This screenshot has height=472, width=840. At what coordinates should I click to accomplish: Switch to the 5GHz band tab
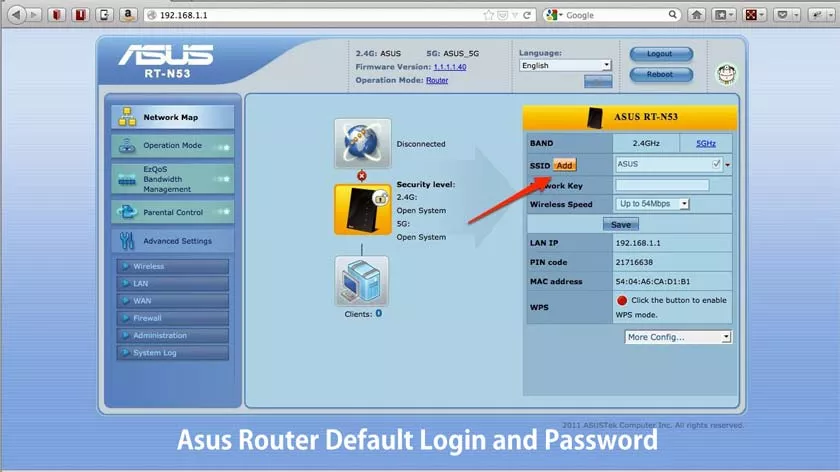(x=706, y=144)
